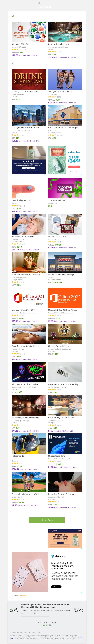Image resolution: width=94 pixels, height=644 pixels.
Task: Open the FAQ link in the footer
Action: (x=26, y=633)
